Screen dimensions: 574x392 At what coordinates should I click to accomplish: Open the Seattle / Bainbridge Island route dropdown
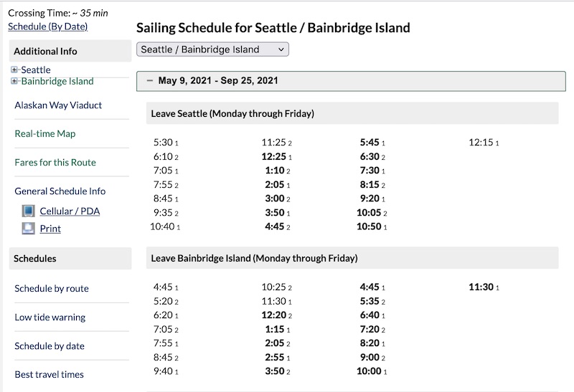tap(212, 49)
